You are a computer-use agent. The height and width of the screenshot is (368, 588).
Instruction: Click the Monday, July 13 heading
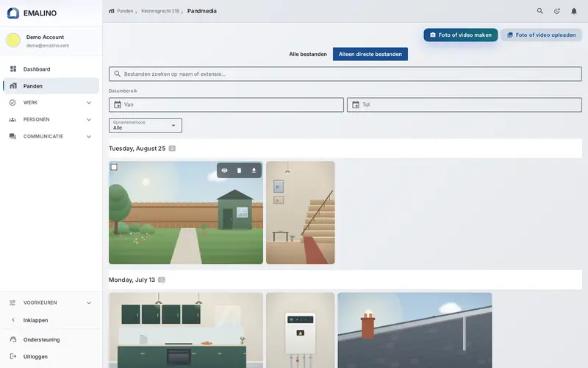132,280
